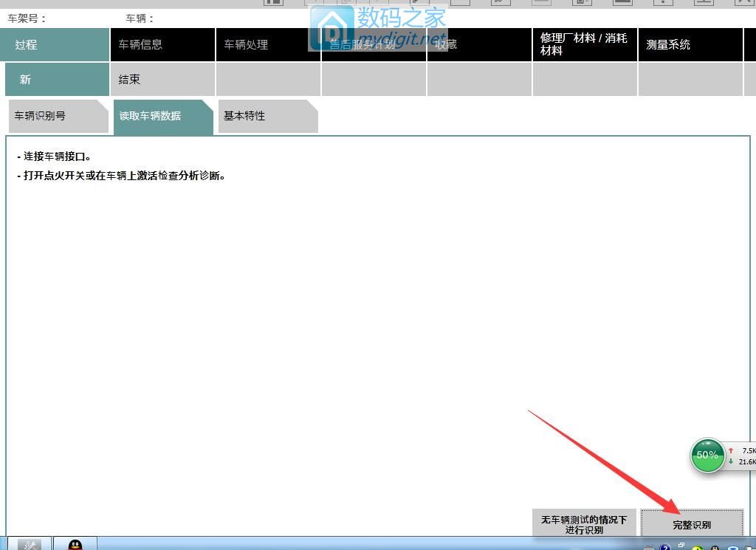The width and height of the screenshot is (756, 550).
Task: Click the 打开点火开关 instruction line
Action: click(121, 176)
